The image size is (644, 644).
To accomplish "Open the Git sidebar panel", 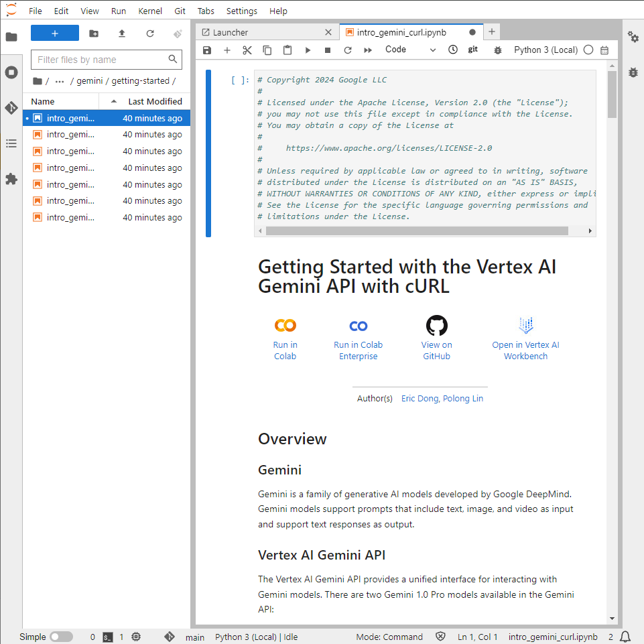I will [11, 108].
